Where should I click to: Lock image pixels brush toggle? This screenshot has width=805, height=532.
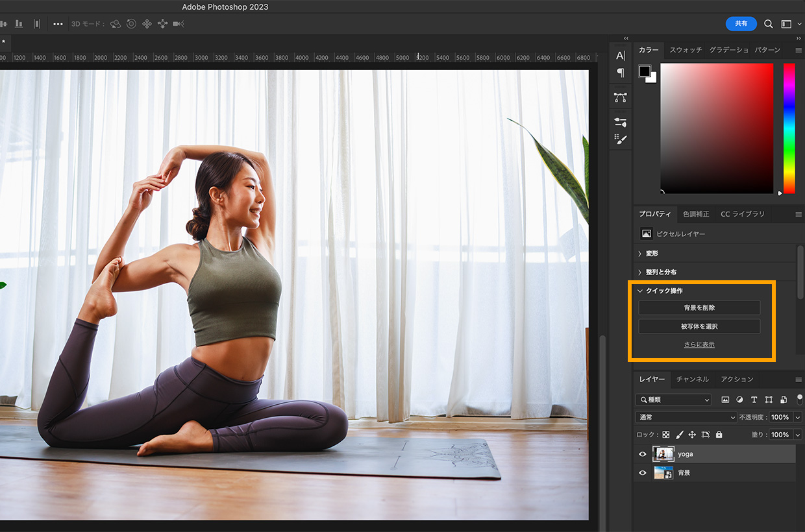click(680, 435)
